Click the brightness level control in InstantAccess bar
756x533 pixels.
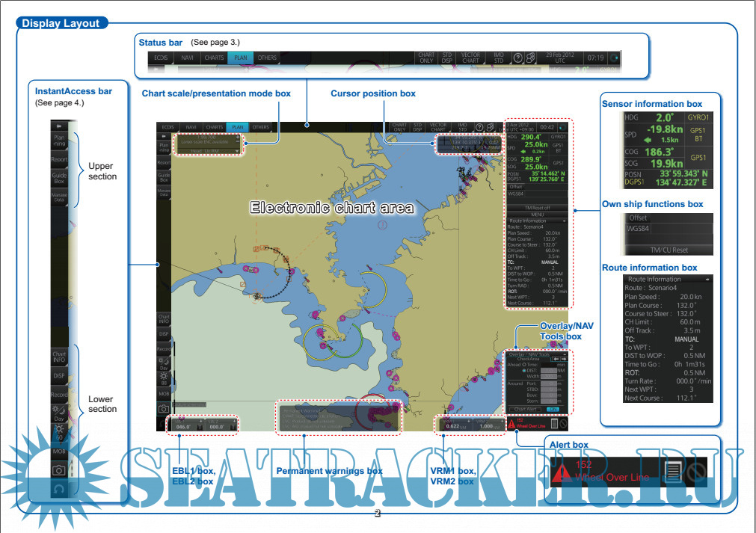(x=58, y=432)
